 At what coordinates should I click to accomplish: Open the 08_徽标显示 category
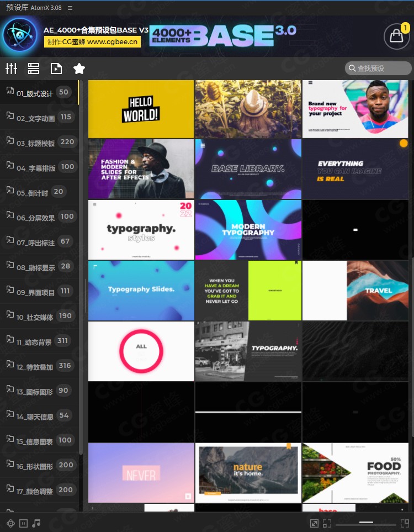tap(39, 266)
